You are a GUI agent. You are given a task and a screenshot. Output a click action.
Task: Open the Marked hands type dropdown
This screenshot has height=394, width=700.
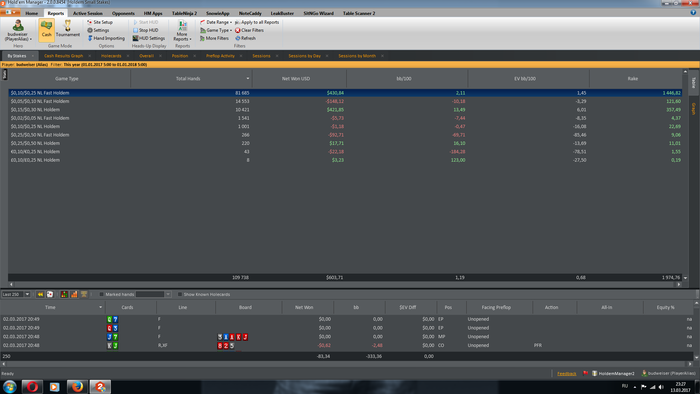tap(168, 294)
